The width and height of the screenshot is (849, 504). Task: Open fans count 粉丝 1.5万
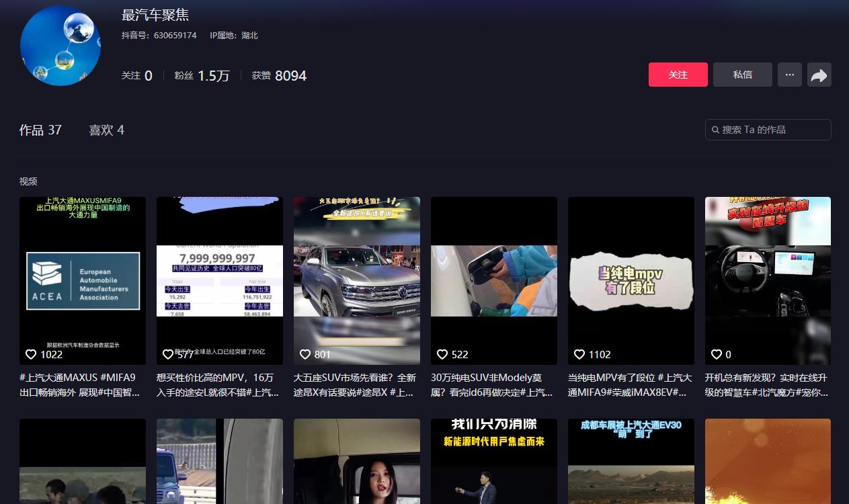[x=202, y=76]
